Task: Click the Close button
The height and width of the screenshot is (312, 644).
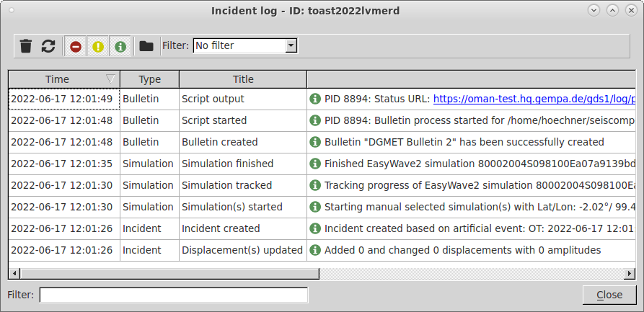Action: coord(609,295)
